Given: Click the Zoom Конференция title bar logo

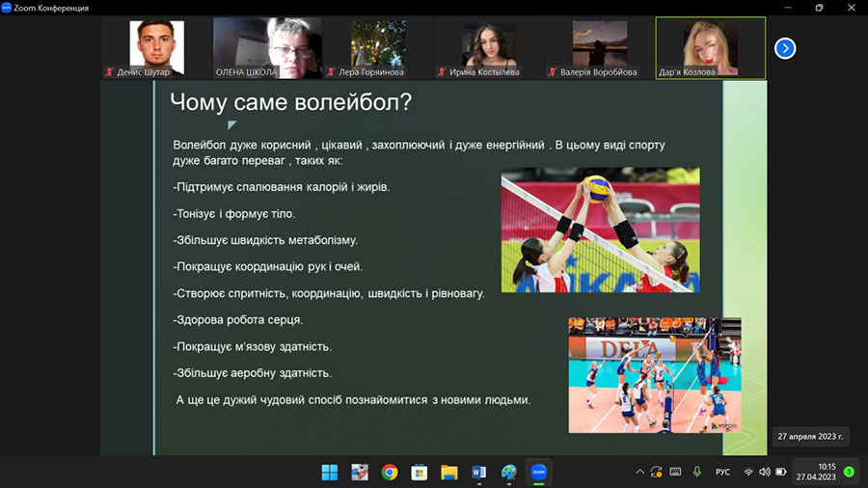Looking at the screenshot, I should (x=6, y=8).
